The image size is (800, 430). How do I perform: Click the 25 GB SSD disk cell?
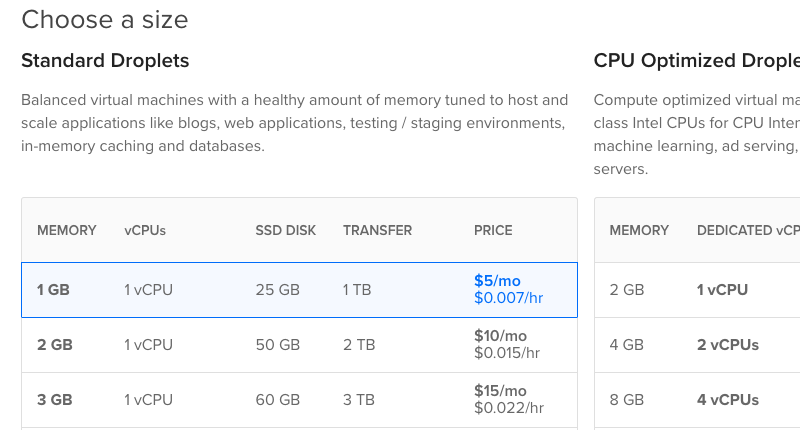[x=278, y=290]
